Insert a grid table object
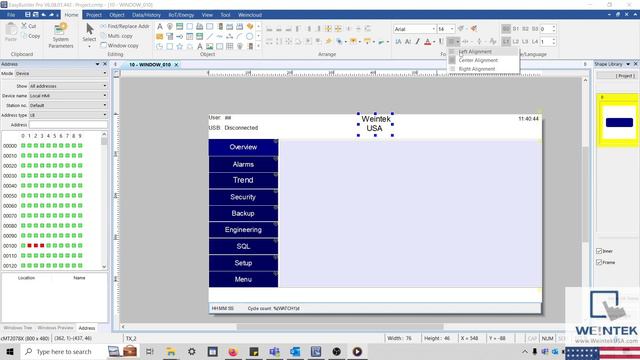Image resolution: width=640 pixels, height=360 pixels. tap(229, 47)
